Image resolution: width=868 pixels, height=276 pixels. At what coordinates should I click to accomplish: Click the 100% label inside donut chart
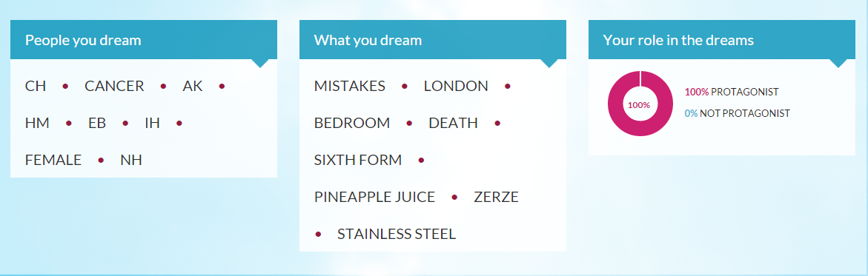(x=639, y=105)
